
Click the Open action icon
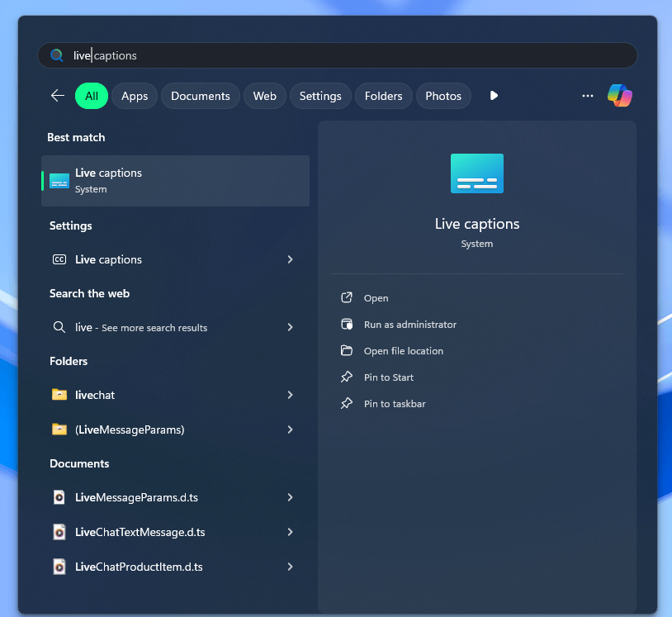346,297
